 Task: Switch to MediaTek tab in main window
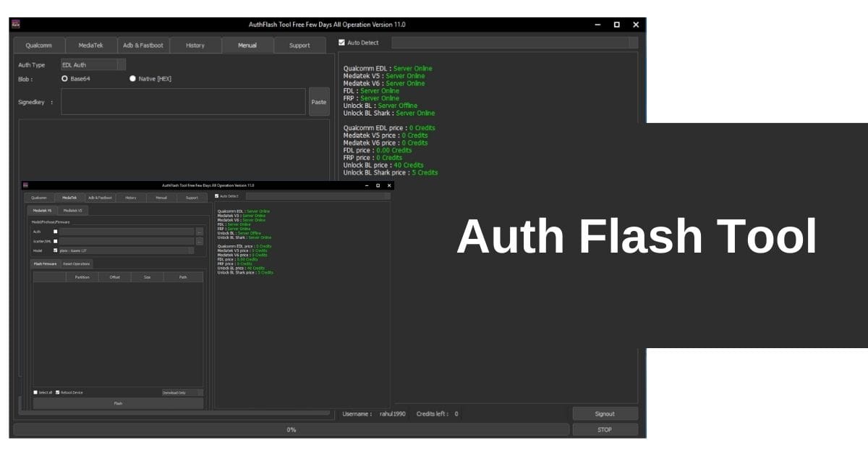[90, 45]
